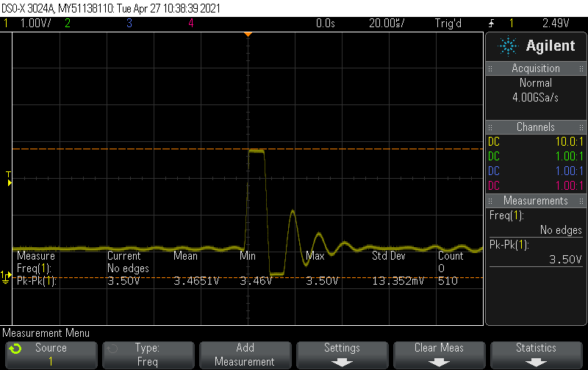Click the Std Dev value 13.352mV
The height and width of the screenshot is (370, 588).
point(398,281)
